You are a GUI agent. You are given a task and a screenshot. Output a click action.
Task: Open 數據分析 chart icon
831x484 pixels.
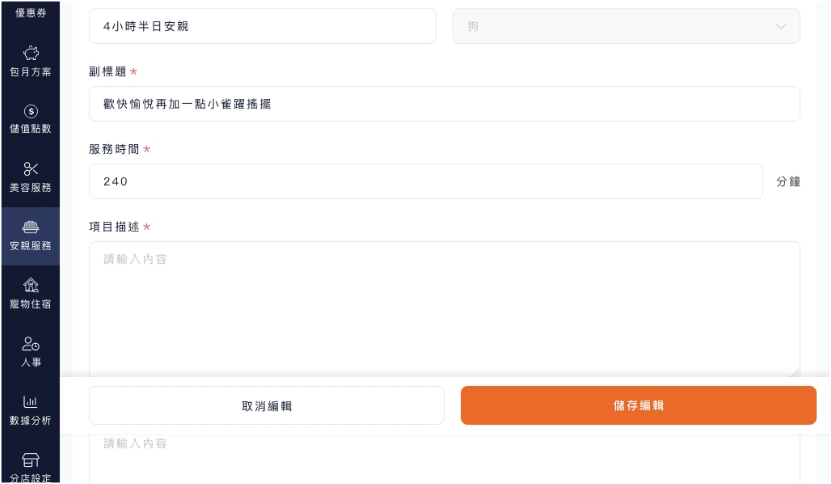coord(31,402)
